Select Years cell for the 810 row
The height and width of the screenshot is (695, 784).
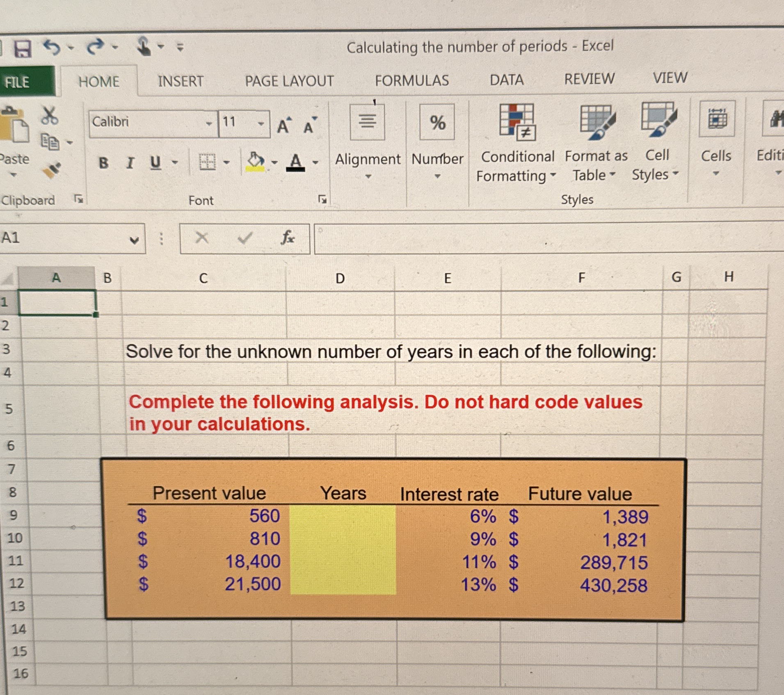(343, 539)
